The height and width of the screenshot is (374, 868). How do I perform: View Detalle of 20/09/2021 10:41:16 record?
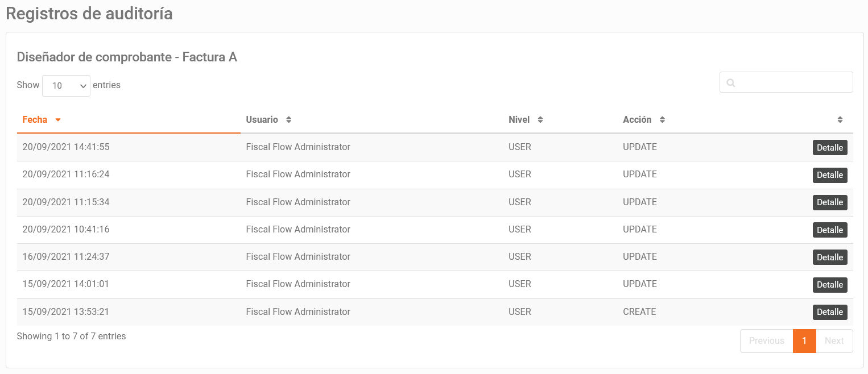[830, 230]
